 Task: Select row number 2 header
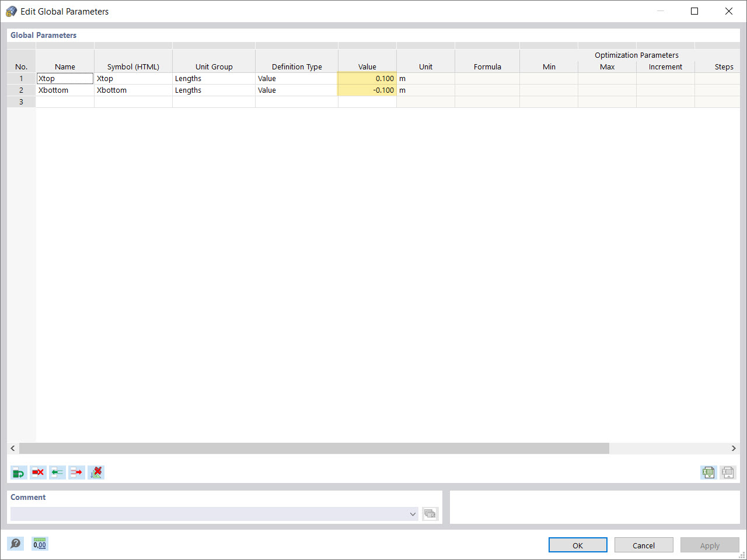(21, 90)
